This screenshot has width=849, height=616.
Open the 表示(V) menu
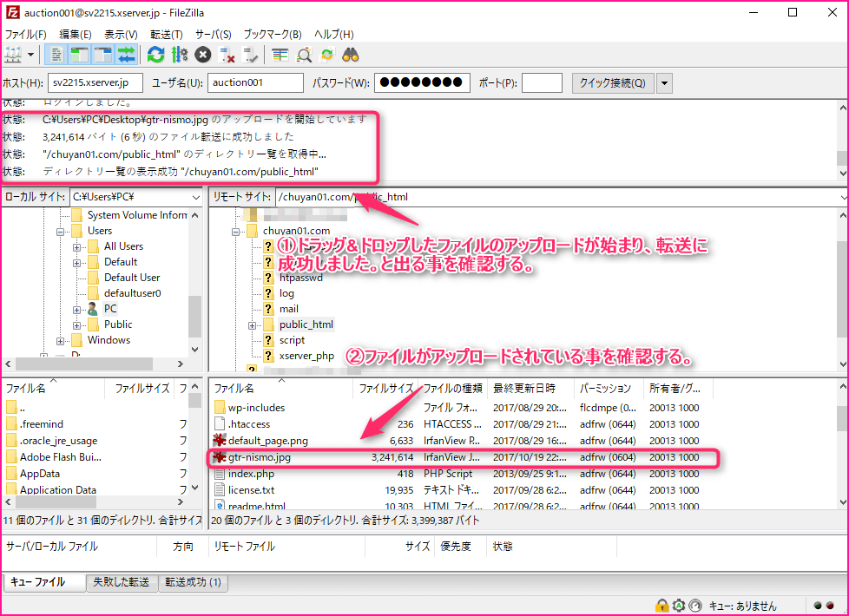pyautogui.click(x=121, y=34)
